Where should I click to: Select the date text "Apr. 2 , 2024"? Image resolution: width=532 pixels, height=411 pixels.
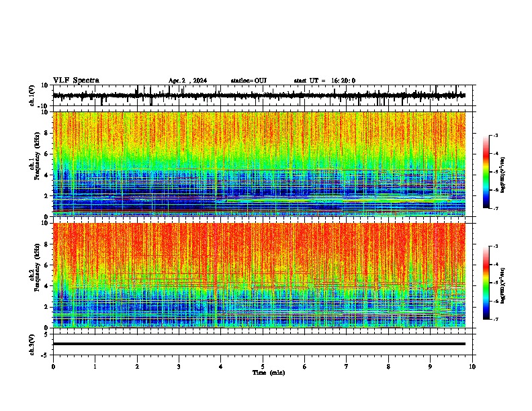pyautogui.click(x=187, y=81)
